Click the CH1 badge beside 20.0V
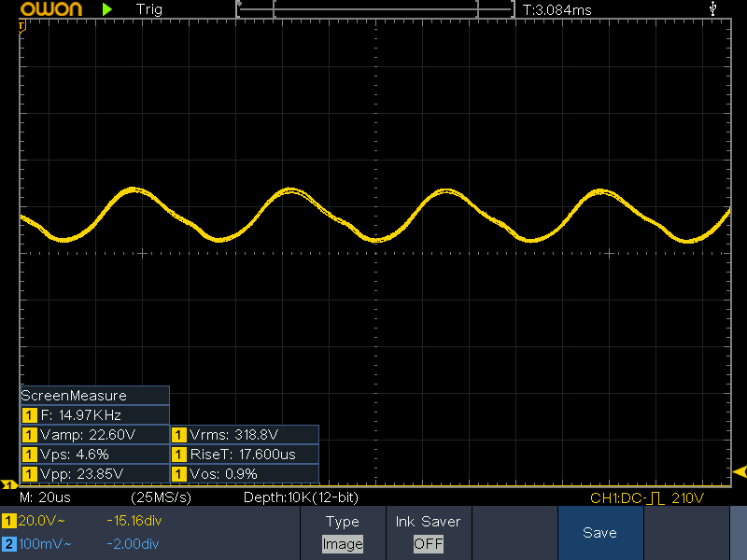Image resolution: width=747 pixels, height=560 pixels. [x=9, y=521]
